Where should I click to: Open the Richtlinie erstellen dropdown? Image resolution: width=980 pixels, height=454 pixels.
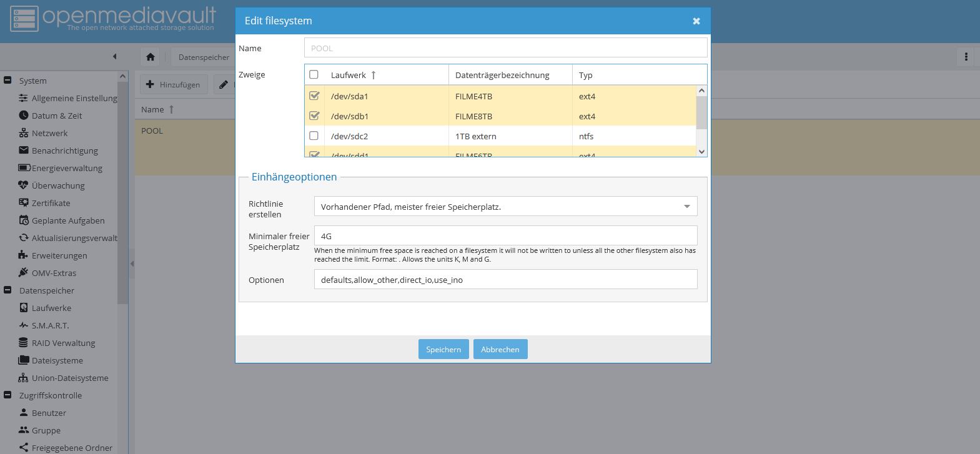point(687,207)
